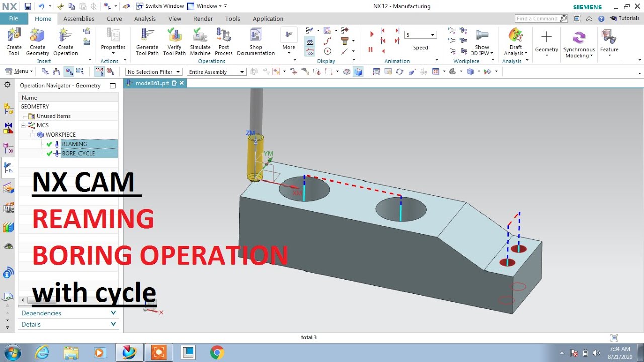Open the eye-shaped sidebar tab
The image size is (644, 362).
click(x=8, y=246)
